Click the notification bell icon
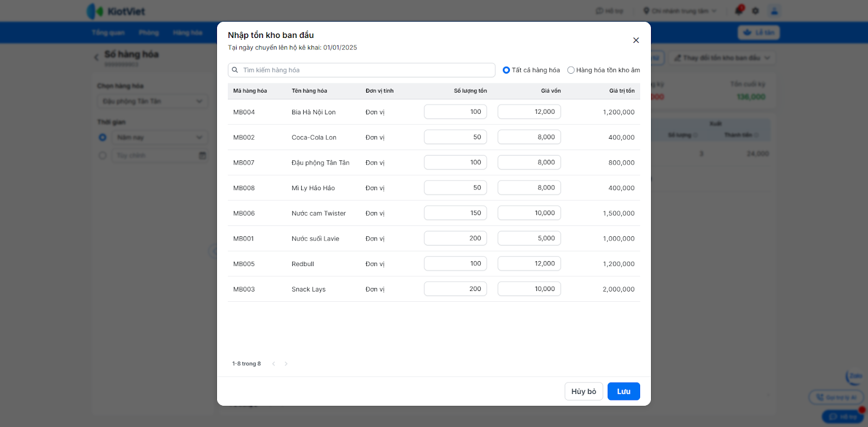This screenshot has height=427, width=868. coord(738,11)
